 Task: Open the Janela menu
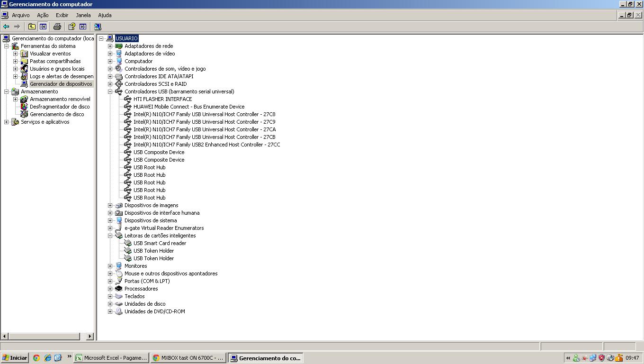(83, 15)
